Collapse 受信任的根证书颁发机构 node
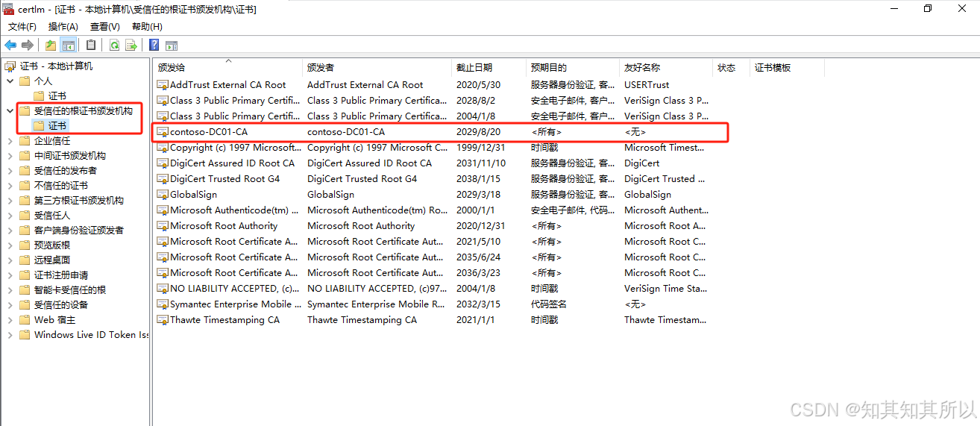 [10, 110]
